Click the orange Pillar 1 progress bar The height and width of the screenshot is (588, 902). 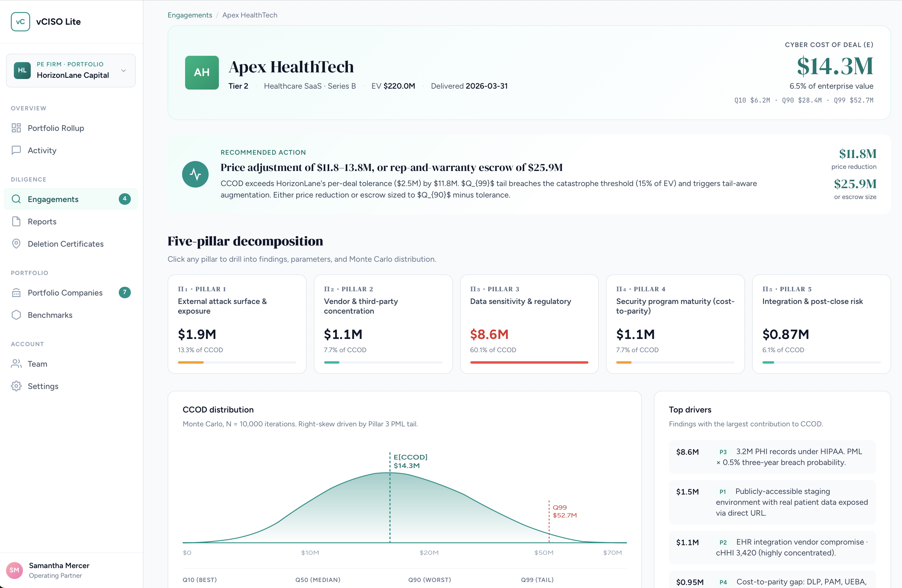[x=191, y=362]
